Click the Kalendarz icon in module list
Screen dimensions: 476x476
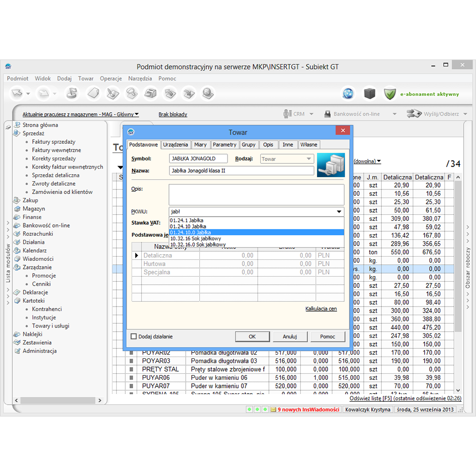(17, 251)
